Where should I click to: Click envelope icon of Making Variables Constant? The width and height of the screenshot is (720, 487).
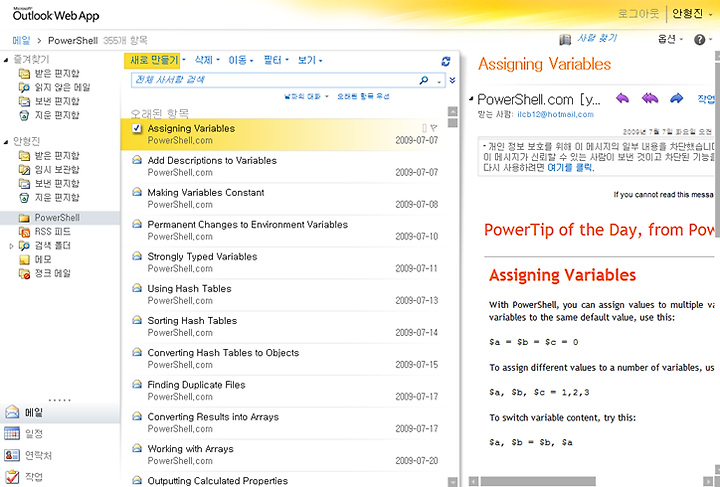pos(137,192)
